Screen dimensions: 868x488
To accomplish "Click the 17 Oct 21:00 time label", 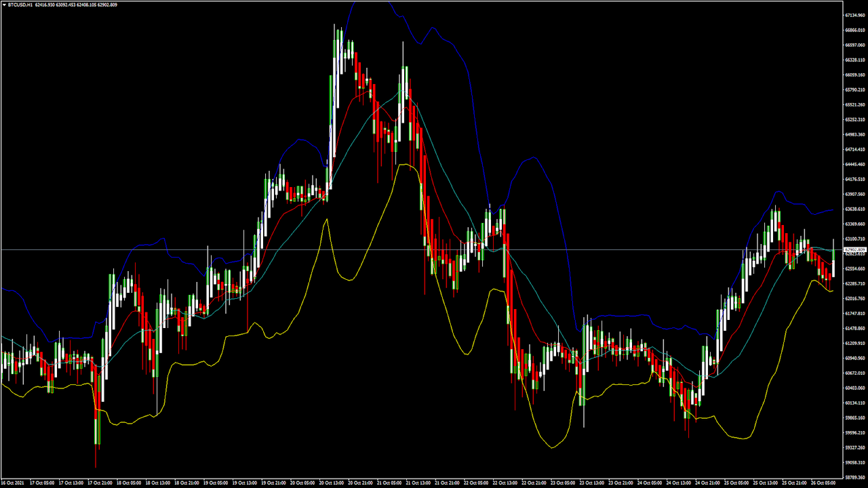I will (100, 483).
